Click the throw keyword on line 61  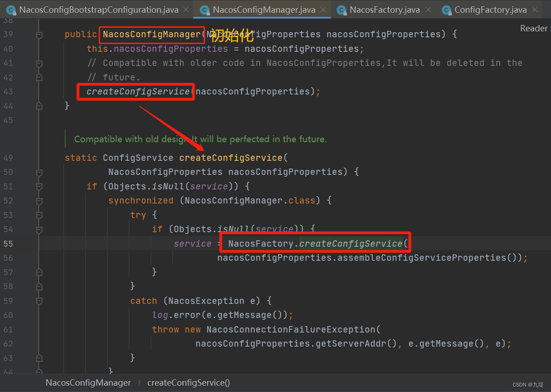(165, 330)
